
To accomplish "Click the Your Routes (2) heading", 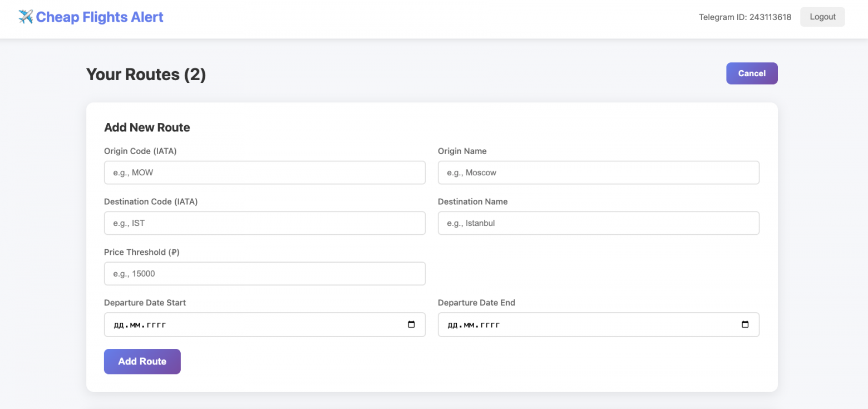I will pyautogui.click(x=146, y=74).
